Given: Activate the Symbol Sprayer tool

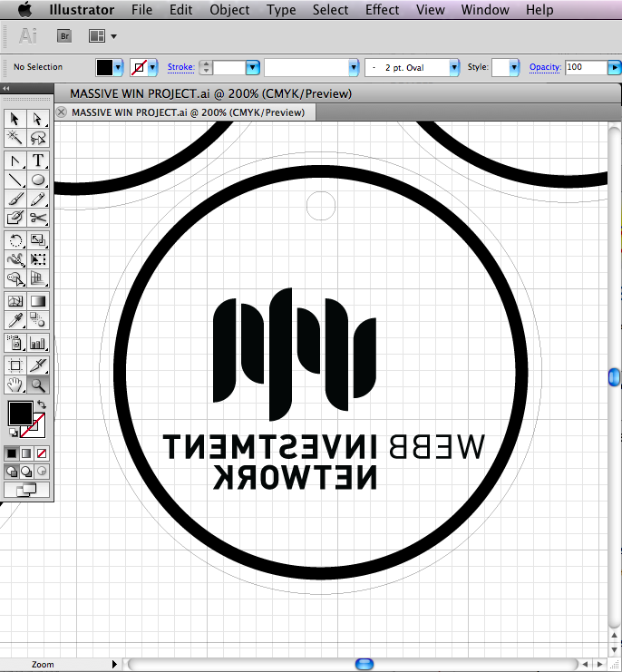Looking at the screenshot, I should point(15,343).
